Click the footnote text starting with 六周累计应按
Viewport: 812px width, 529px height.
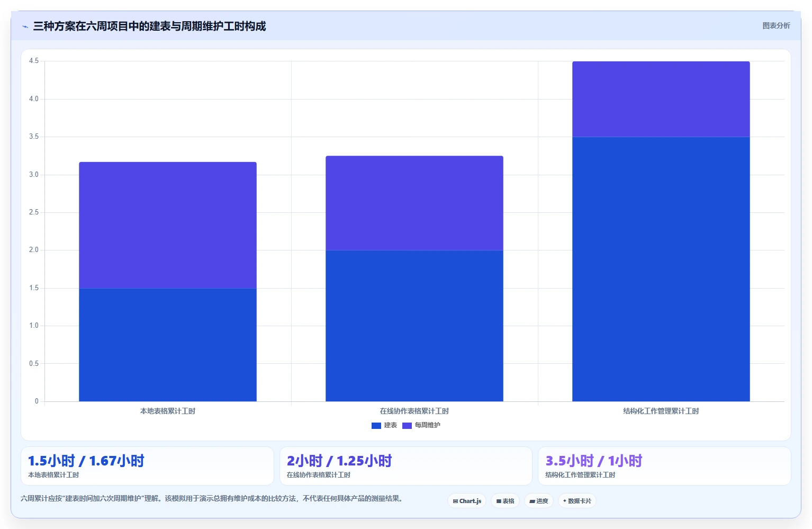tap(213, 499)
